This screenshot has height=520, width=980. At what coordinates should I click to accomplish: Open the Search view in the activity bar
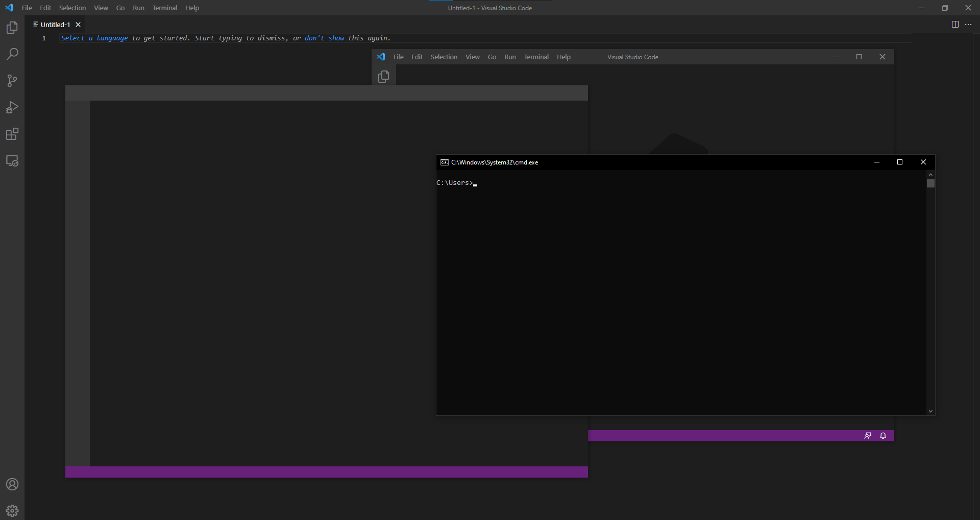point(12,54)
